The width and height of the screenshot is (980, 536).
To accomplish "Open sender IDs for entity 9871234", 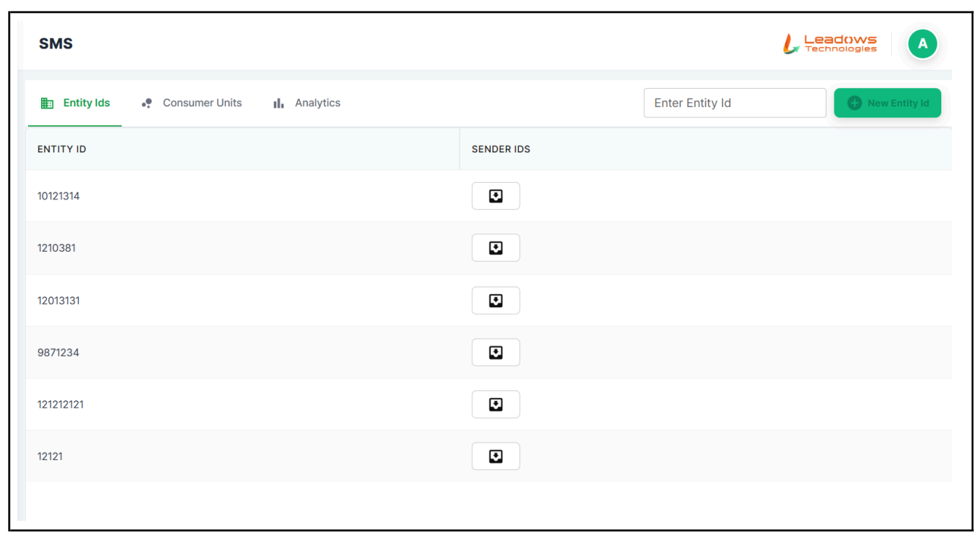I will (x=495, y=353).
